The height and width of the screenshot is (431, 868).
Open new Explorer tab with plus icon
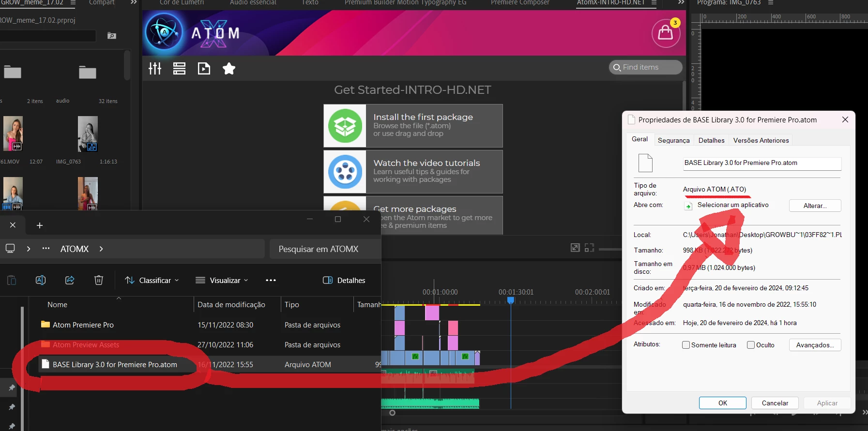click(x=40, y=225)
